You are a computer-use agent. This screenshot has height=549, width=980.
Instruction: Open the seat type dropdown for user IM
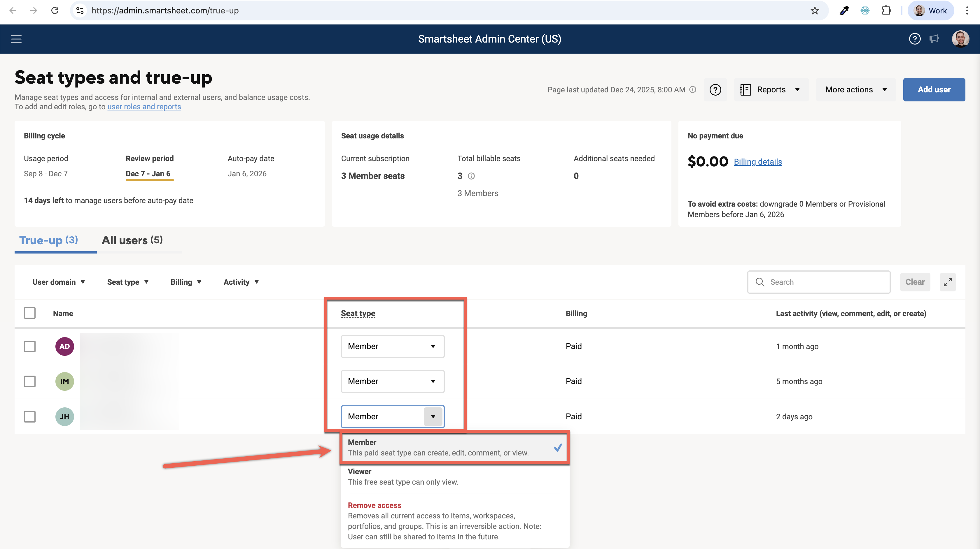pyautogui.click(x=392, y=381)
